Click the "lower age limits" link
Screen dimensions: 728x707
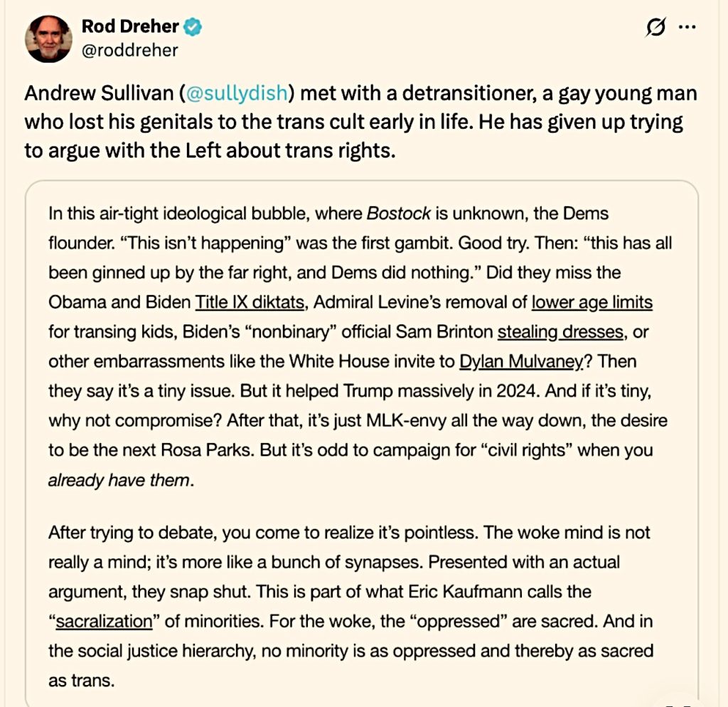coord(591,302)
